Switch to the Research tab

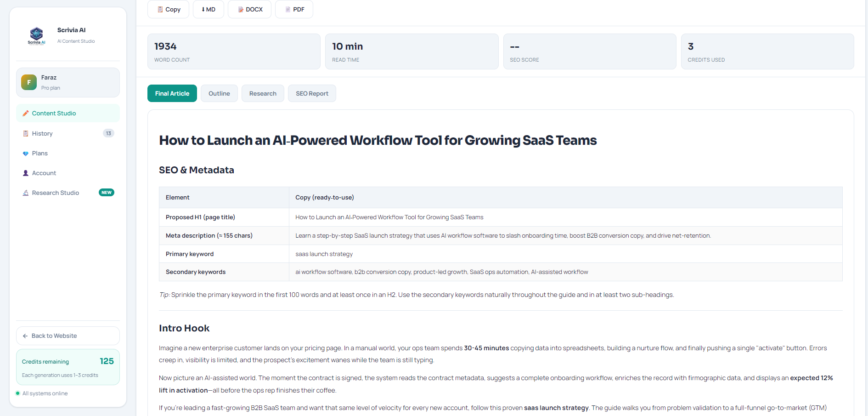263,93
